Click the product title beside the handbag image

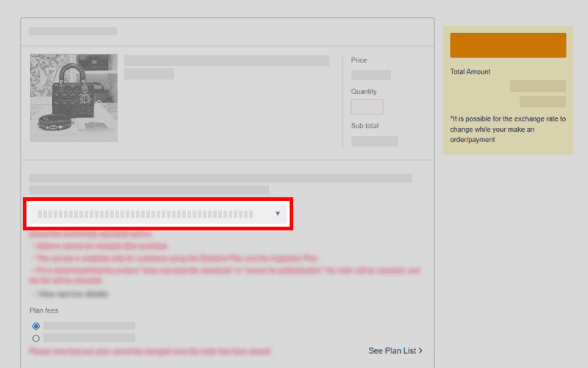coord(226,61)
